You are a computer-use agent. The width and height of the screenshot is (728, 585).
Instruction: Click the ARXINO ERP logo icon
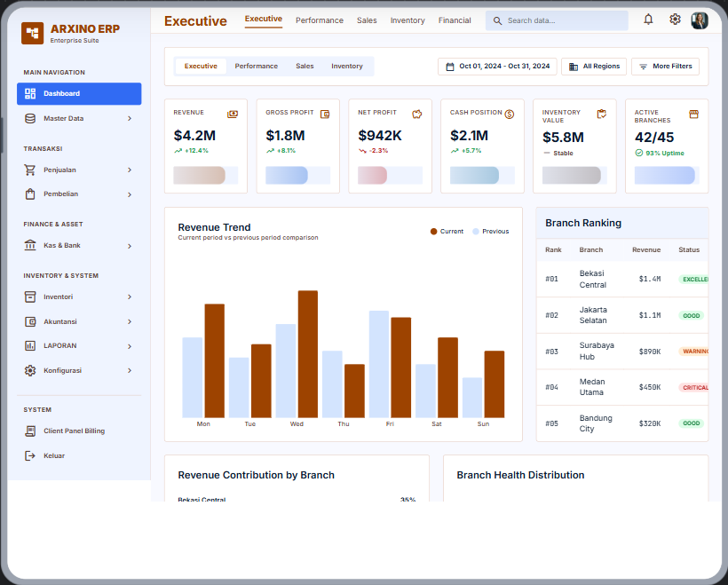[x=33, y=33]
